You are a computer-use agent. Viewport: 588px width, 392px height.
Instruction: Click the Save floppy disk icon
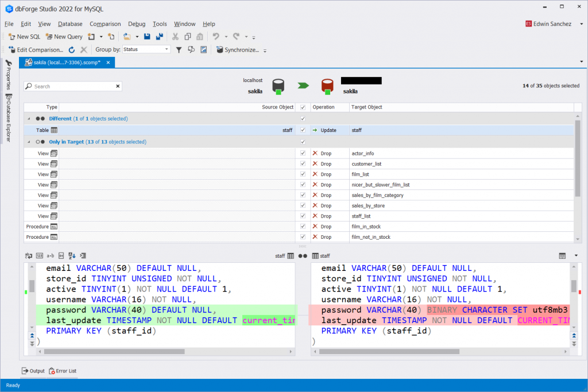tap(147, 37)
